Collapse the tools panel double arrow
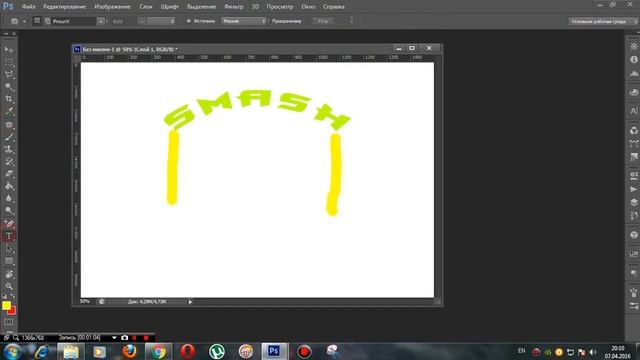 point(6,34)
